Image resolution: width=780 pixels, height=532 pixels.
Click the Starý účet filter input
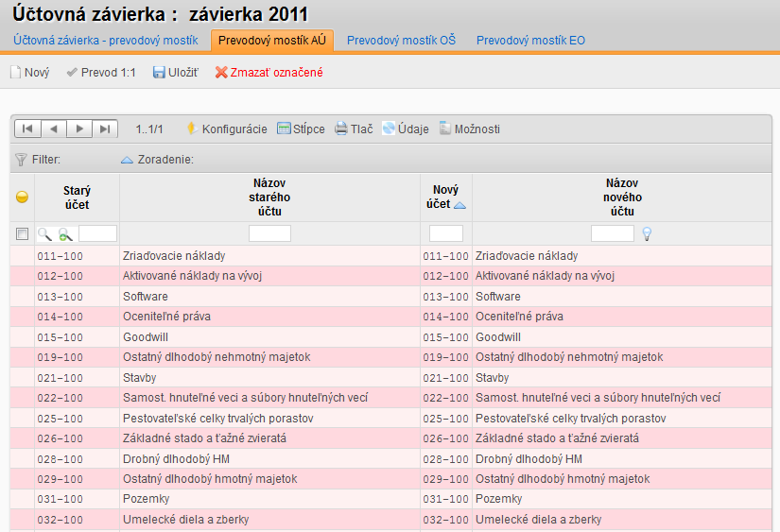point(98,233)
